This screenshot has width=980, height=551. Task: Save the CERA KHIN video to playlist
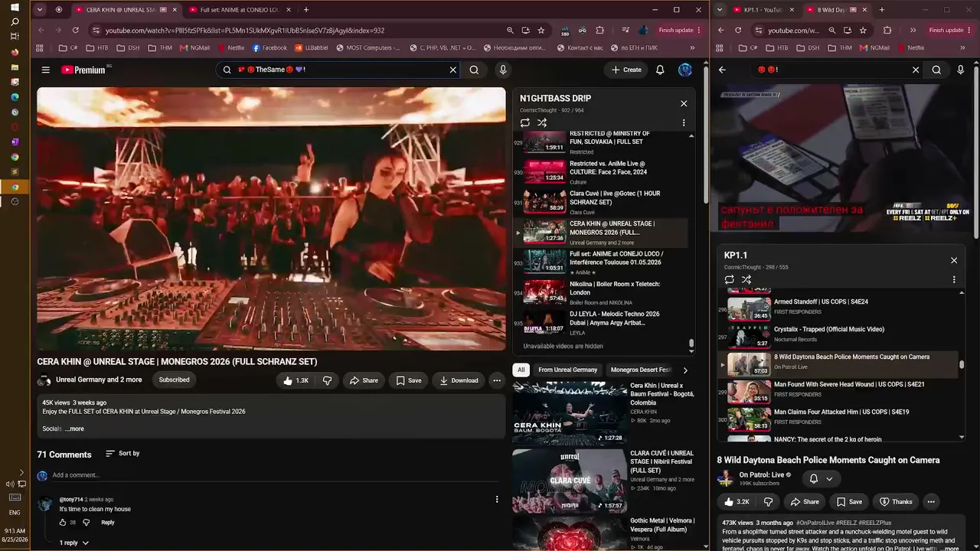(x=409, y=380)
